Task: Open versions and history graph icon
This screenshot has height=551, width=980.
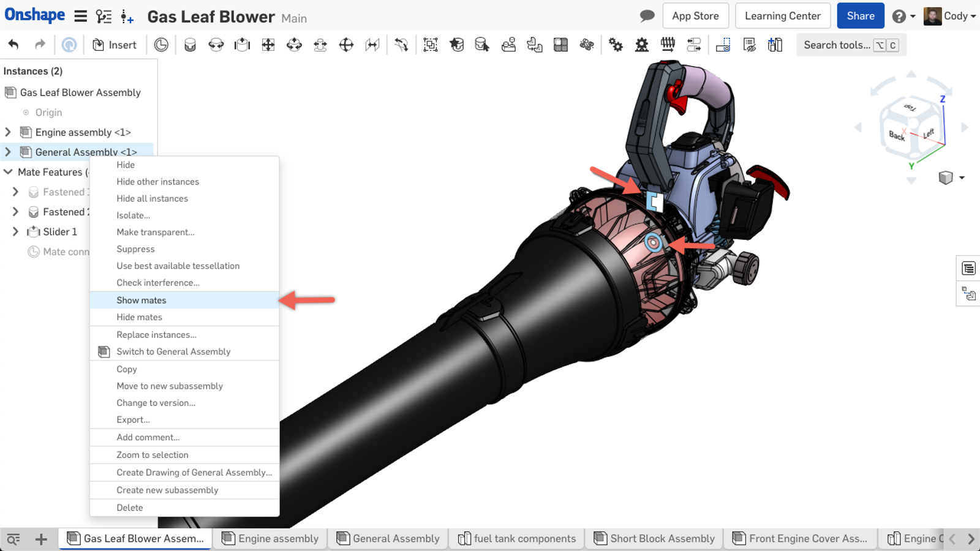Action: click(104, 17)
